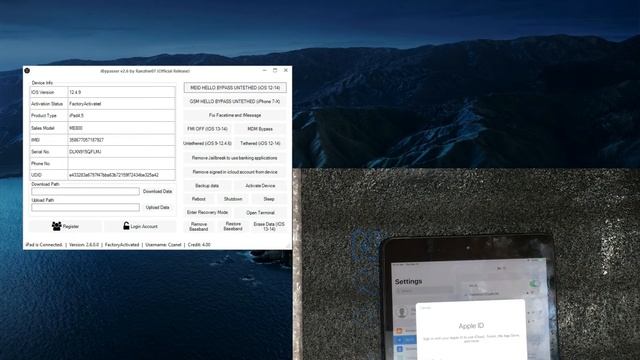The image size is (640, 360).
Task: Click the Apple ID dialog title on iPad
Action: click(471, 326)
